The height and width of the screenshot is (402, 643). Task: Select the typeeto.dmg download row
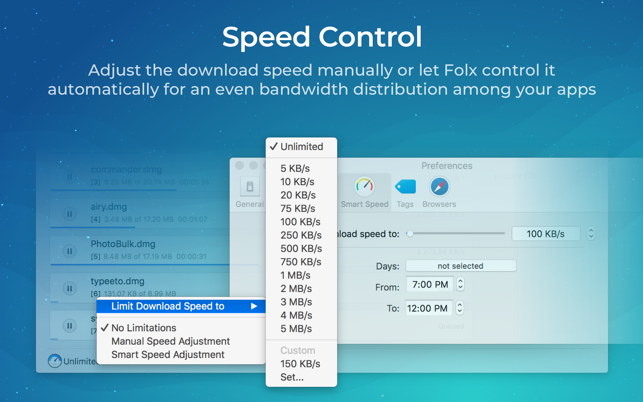point(139,287)
